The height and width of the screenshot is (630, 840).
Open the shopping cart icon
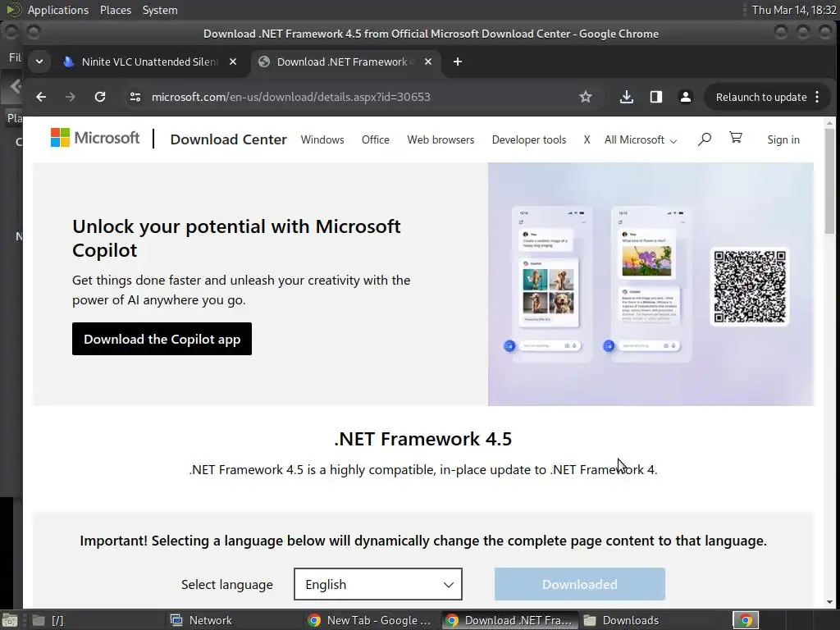(x=736, y=138)
